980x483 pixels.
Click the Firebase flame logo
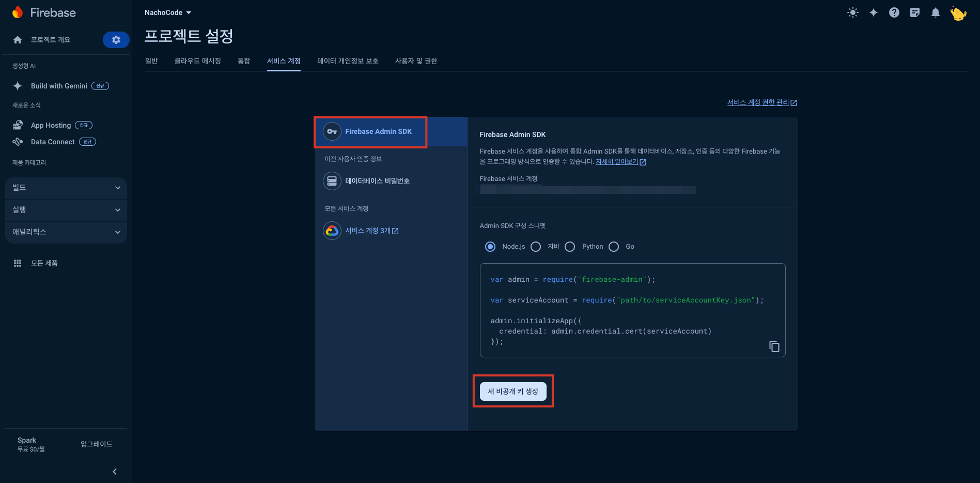[x=18, y=12]
